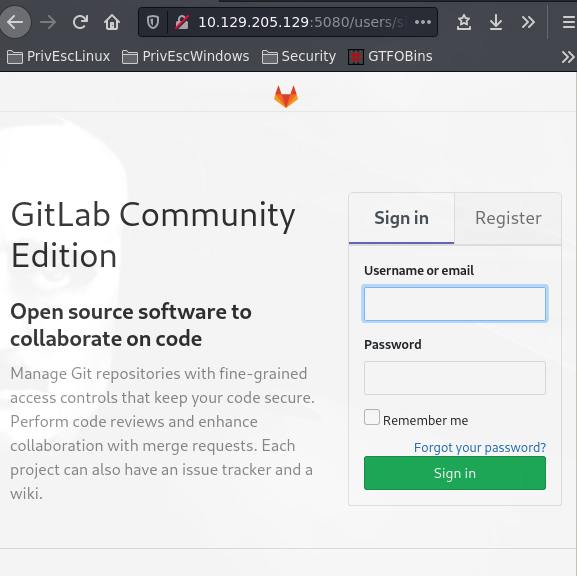Screen dimensions: 577x576
Task: Click the address bar URL text
Action: click(x=302, y=22)
